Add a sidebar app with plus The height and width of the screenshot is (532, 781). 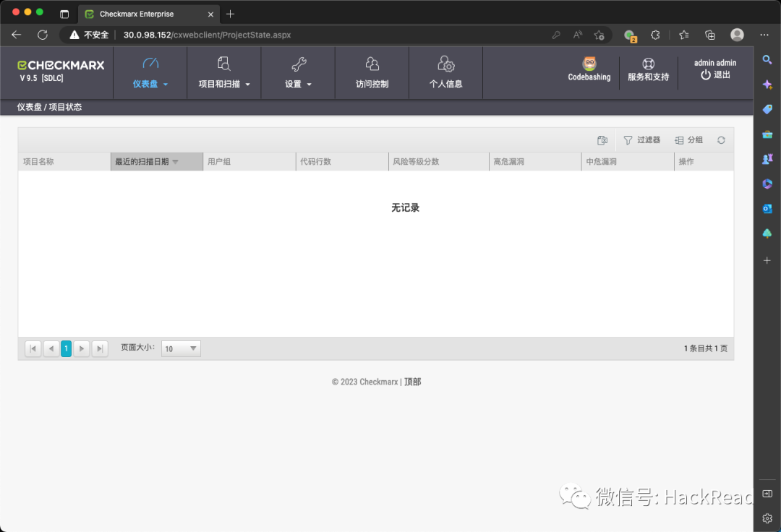click(767, 260)
